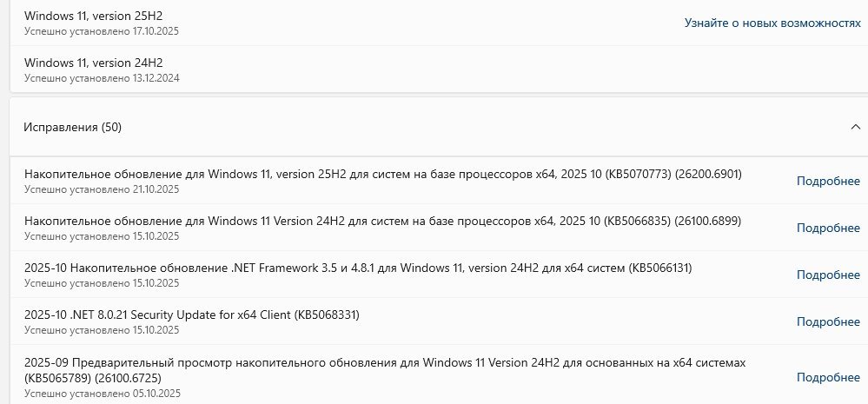Click the install date 21.10.2025 text
The width and height of the screenshot is (868, 404).
pyautogui.click(x=102, y=189)
